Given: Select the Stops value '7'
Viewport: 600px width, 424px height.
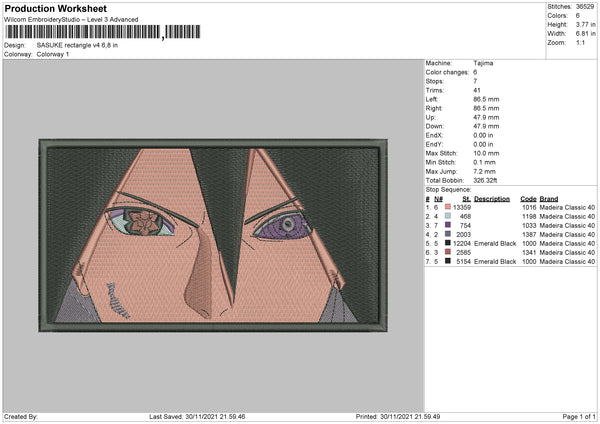Looking at the screenshot, I should 475,81.
